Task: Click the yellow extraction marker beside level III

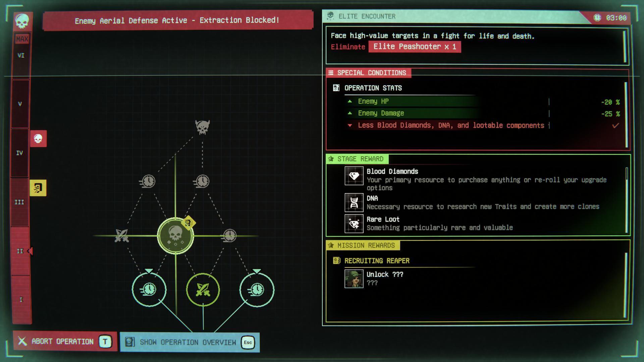Action: 38,188
